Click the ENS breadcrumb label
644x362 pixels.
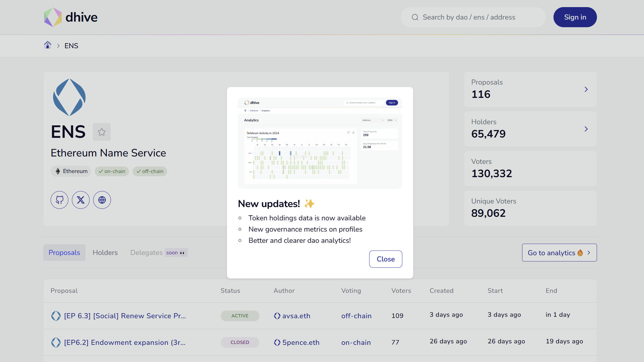pyautogui.click(x=71, y=46)
